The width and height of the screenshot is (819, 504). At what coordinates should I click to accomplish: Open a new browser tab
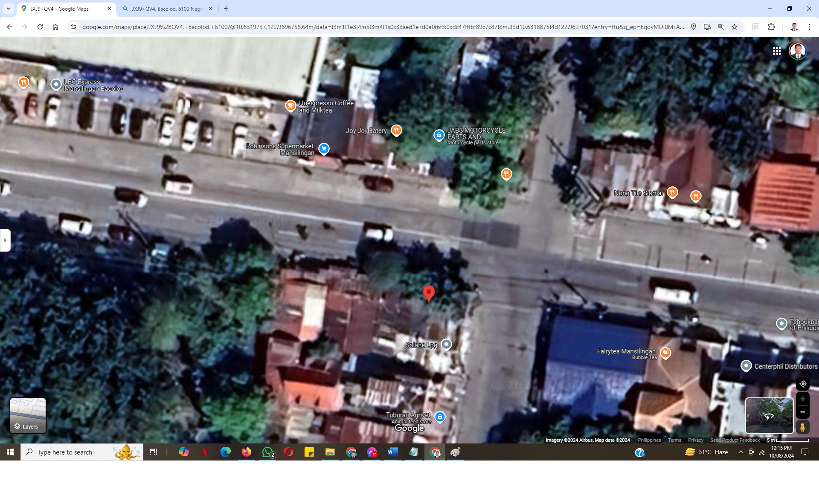[226, 9]
